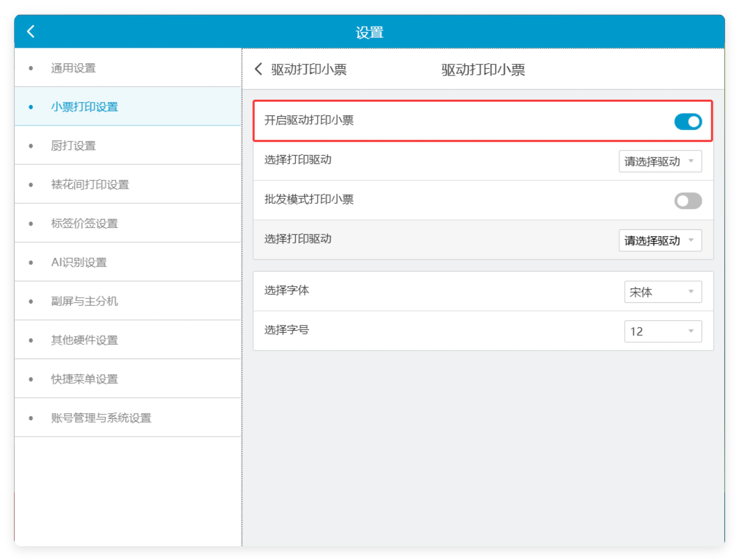
Task: Open the wholesale mode 请选择驱动 dropdown
Action: coord(660,240)
